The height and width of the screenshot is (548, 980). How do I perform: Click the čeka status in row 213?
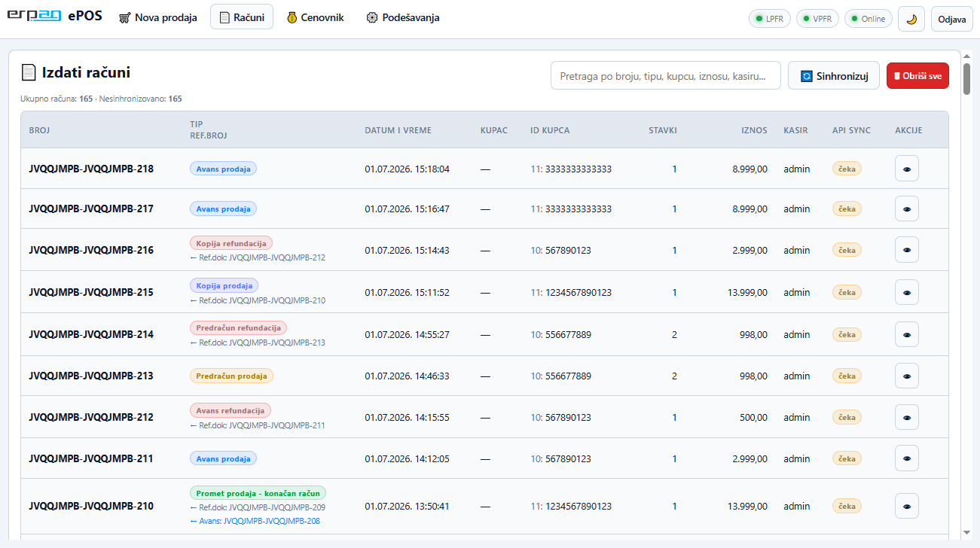tap(847, 375)
